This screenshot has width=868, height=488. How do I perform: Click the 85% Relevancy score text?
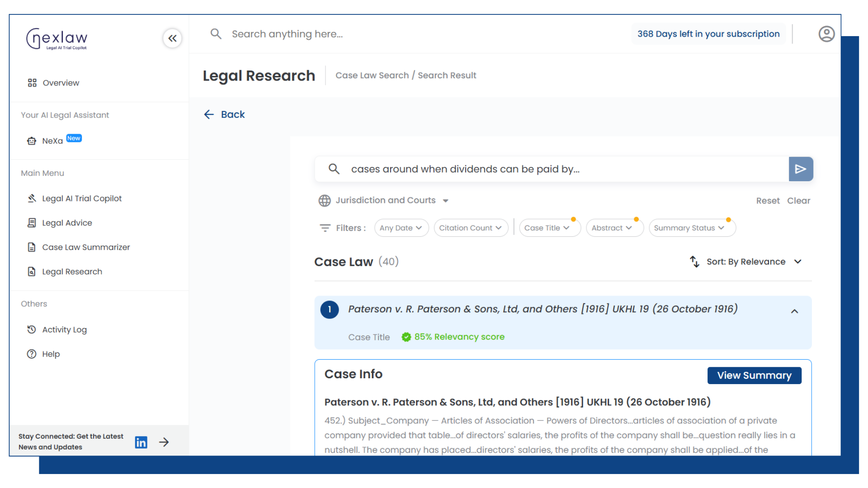[x=459, y=337]
